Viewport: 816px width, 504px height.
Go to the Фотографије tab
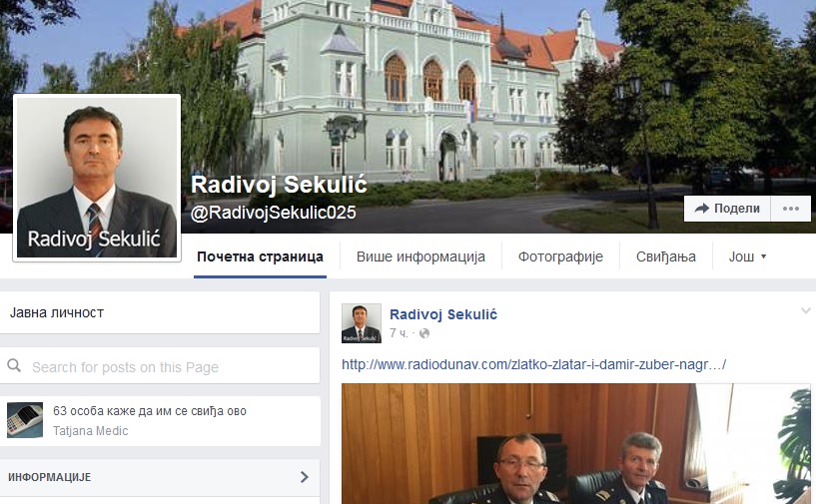click(560, 256)
